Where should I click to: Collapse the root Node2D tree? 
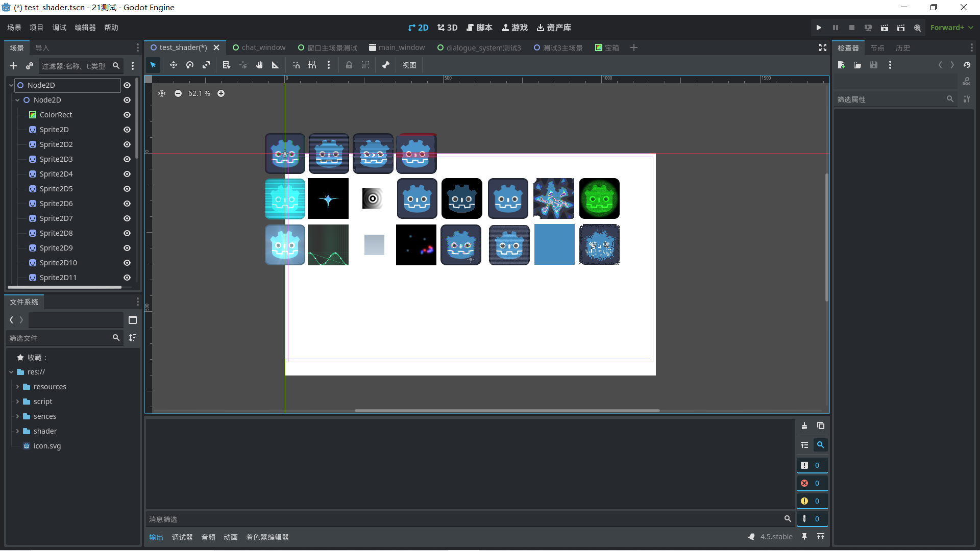(x=11, y=85)
